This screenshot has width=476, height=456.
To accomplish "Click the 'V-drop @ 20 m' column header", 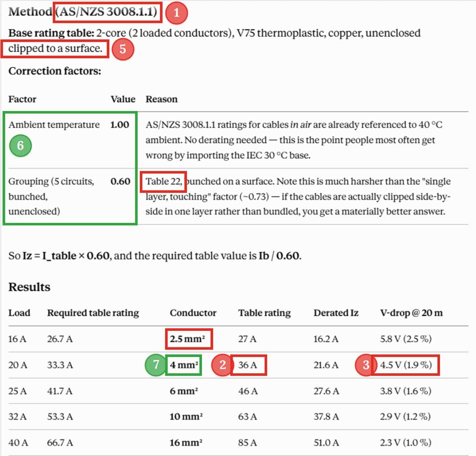I will click(x=411, y=313).
